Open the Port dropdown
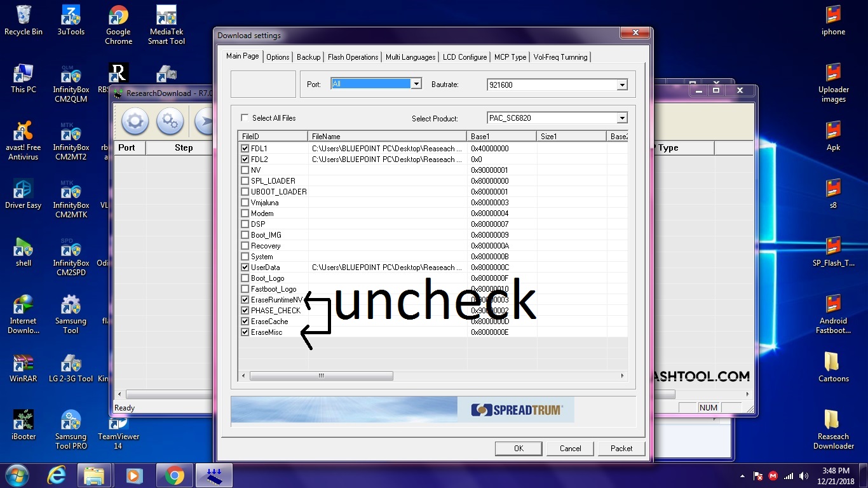 pos(417,83)
